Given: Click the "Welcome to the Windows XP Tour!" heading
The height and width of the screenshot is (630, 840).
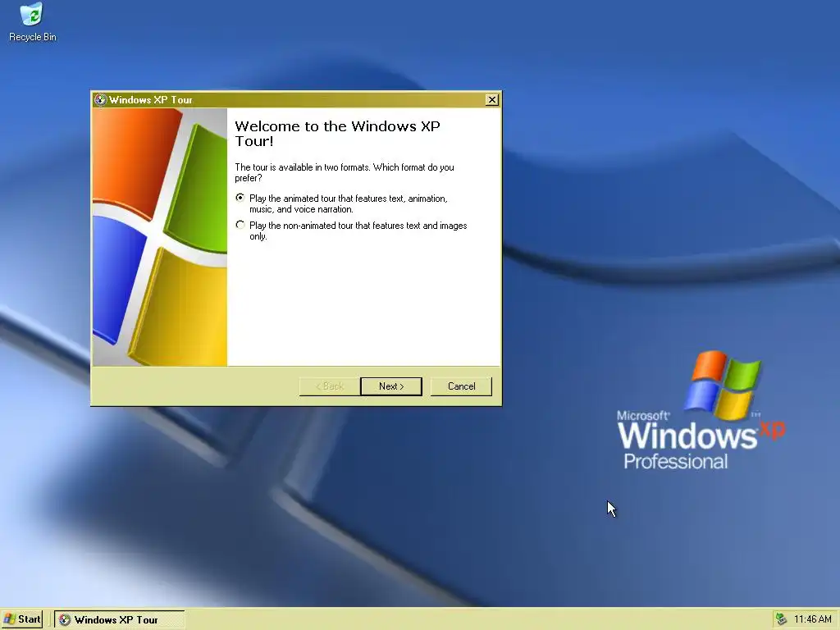Looking at the screenshot, I should 337,134.
